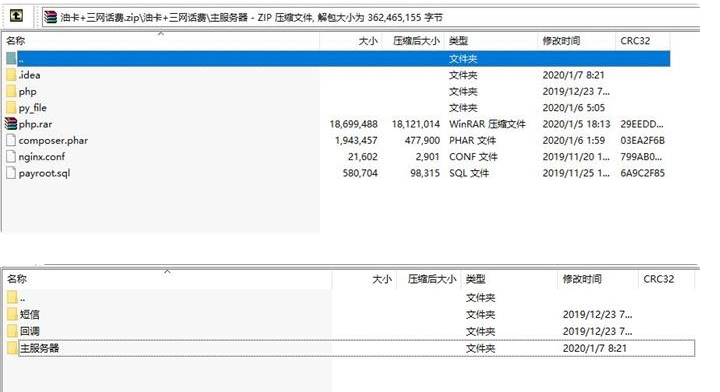Click the up one level arrow icon
This screenshot has width=720, height=392.
point(17,16)
